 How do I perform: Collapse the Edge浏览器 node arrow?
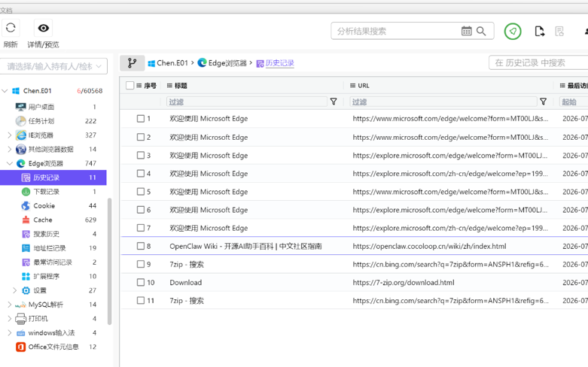pos(9,164)
